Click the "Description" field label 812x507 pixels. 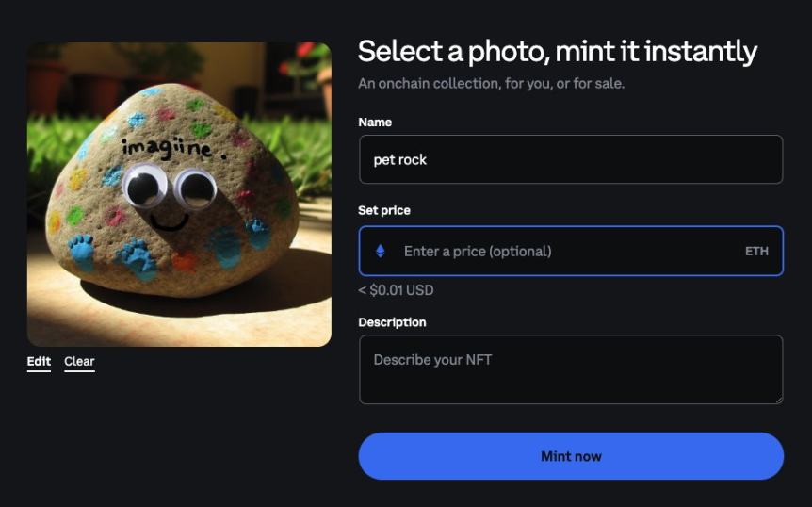click(x=392, y=322)
